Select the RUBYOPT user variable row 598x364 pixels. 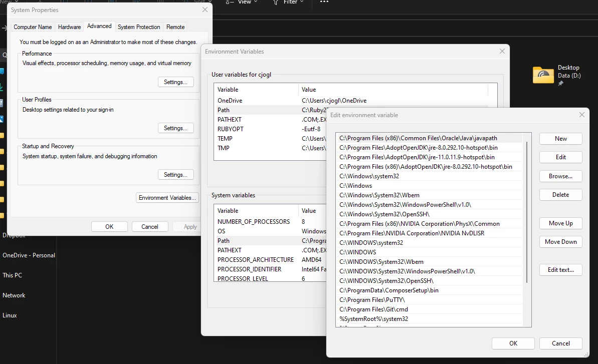click(x=271, y=129)
